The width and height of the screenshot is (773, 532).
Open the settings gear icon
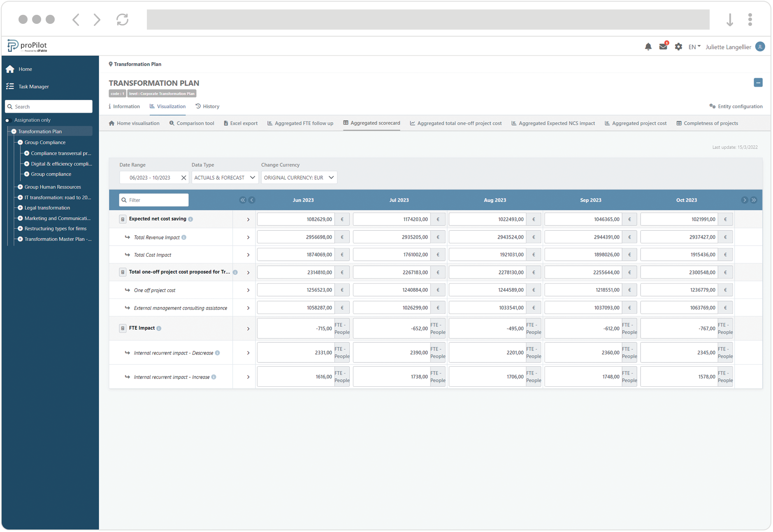coord(678,46)
